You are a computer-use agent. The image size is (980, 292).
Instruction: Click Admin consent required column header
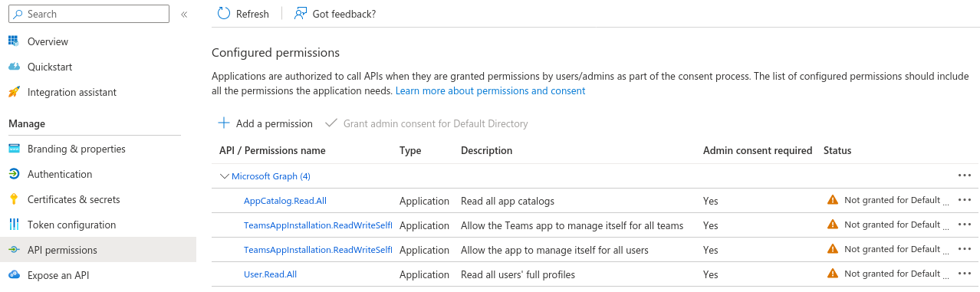(758, 150)
